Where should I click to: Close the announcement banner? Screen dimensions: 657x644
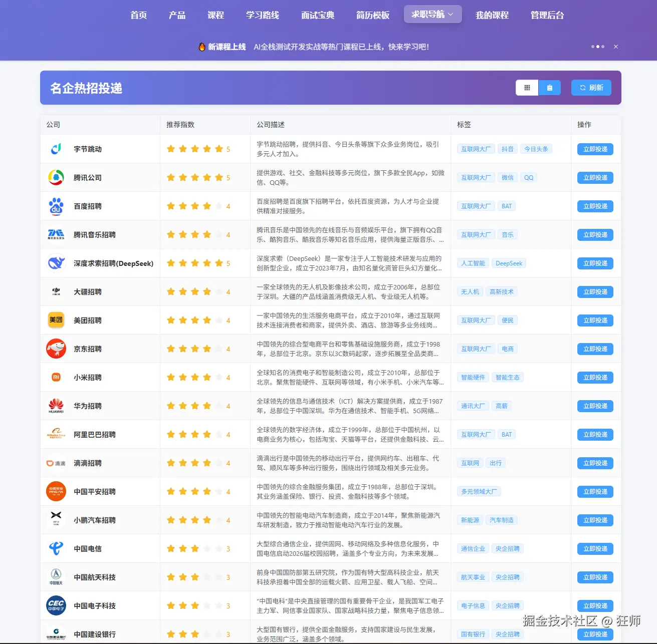tap(616, 47)
